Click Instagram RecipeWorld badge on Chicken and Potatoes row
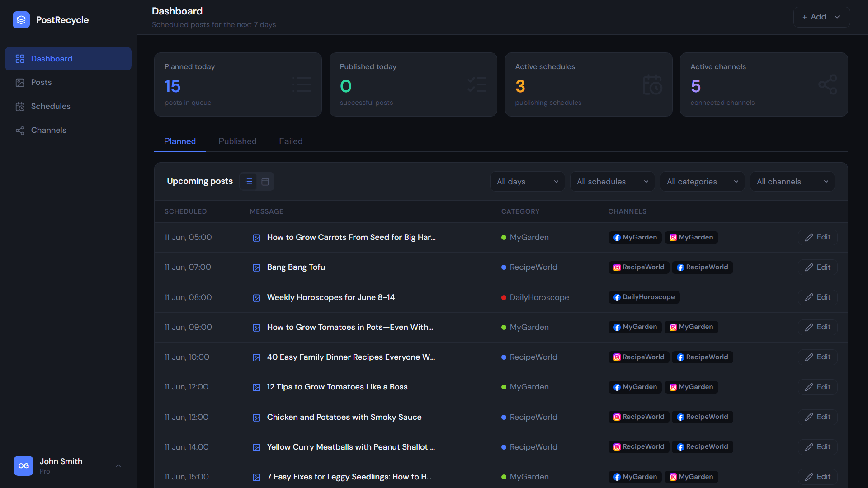This screenshot has width=868, height=488. point(638,417)
